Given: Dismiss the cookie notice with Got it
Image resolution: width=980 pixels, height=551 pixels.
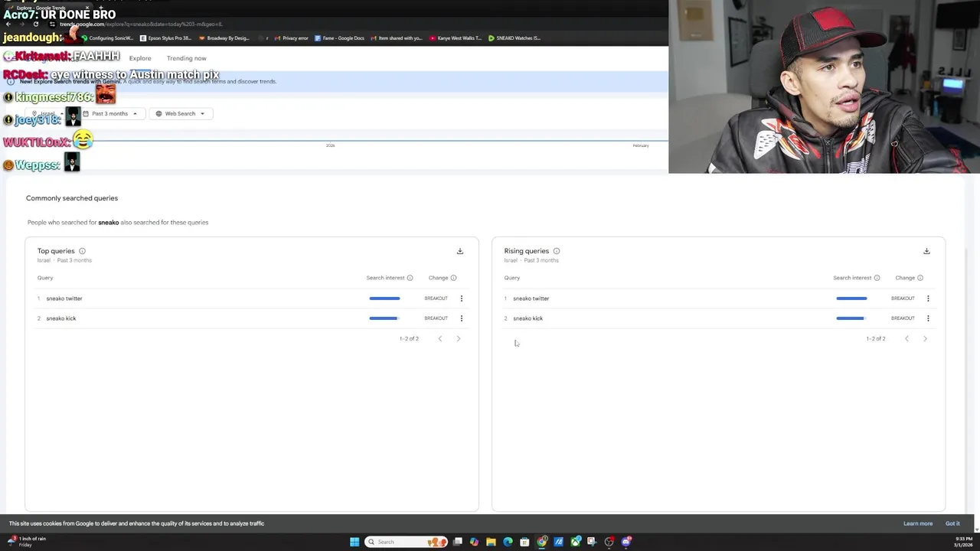Looking at the screenshot, I should point(952,523).
